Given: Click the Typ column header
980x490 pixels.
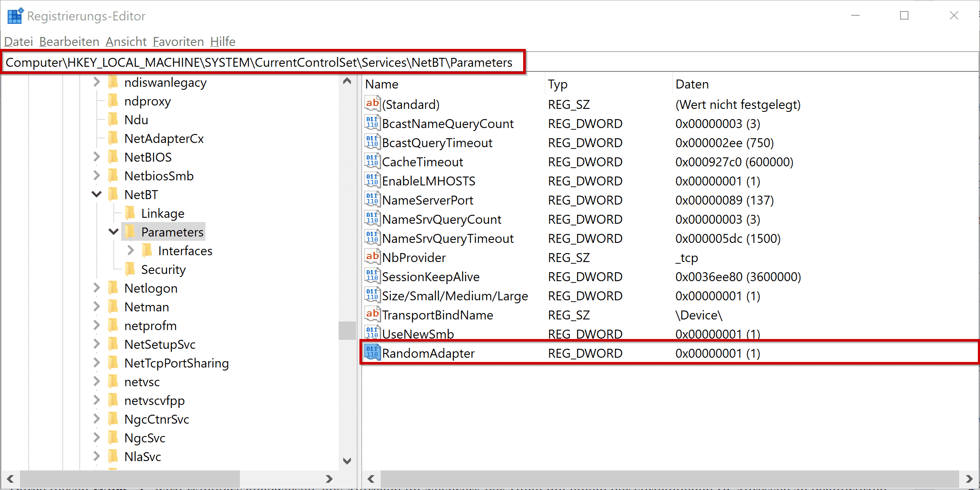Looking at the screenshot, I should (x=609, y=84).
